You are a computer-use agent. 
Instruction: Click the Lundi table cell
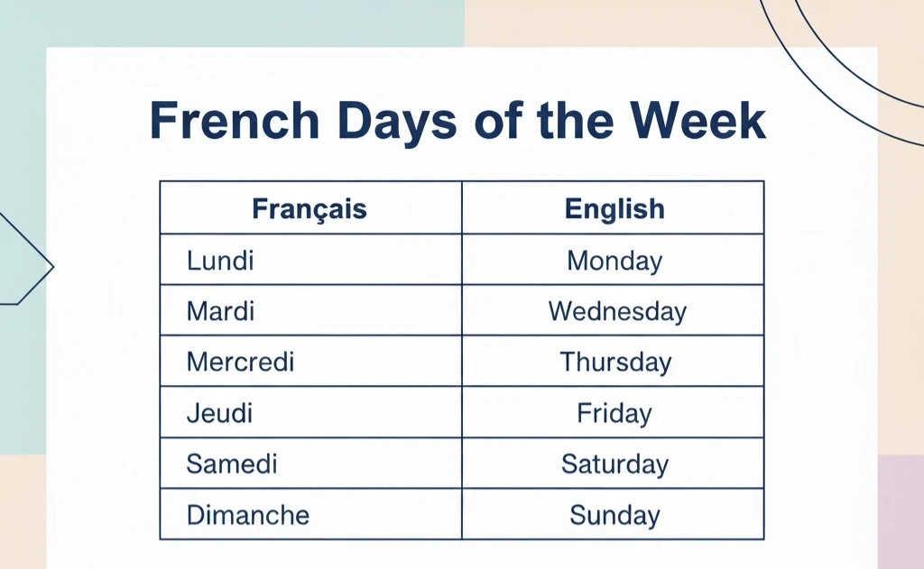pyautogui.click(x=310, y=260)
